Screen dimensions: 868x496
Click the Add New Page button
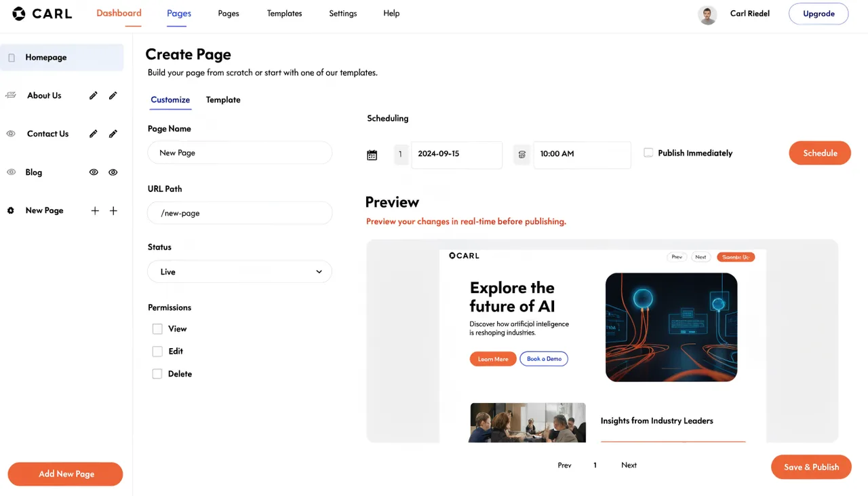point(65,474)
